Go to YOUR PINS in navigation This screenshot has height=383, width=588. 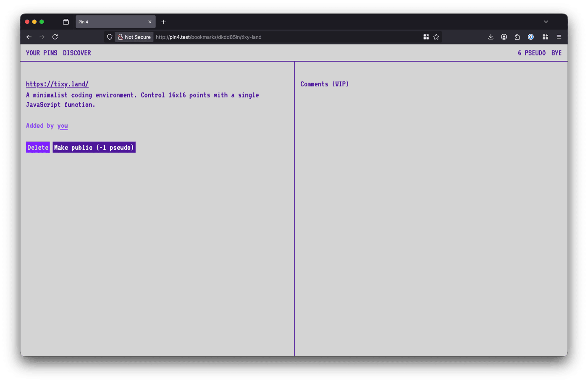[42, 53]
